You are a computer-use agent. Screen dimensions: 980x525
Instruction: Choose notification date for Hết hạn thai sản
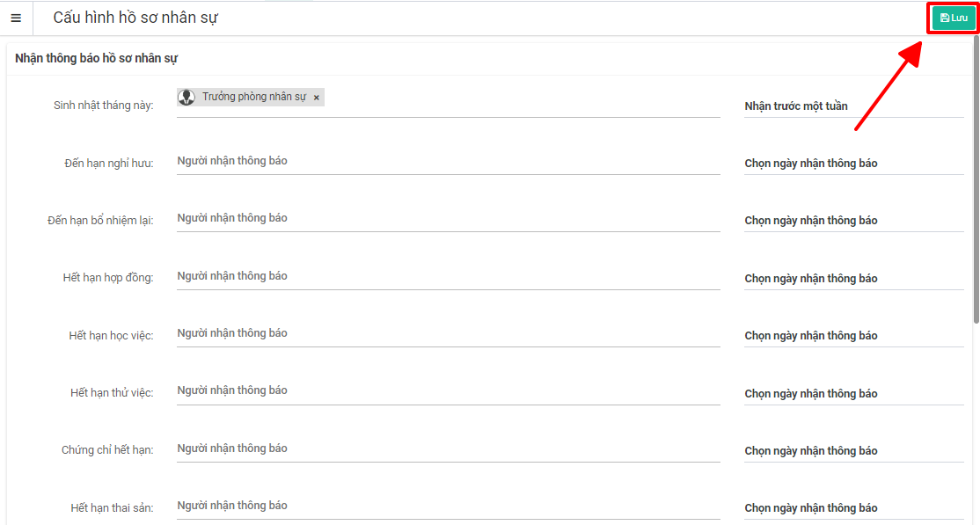(853, 508)
